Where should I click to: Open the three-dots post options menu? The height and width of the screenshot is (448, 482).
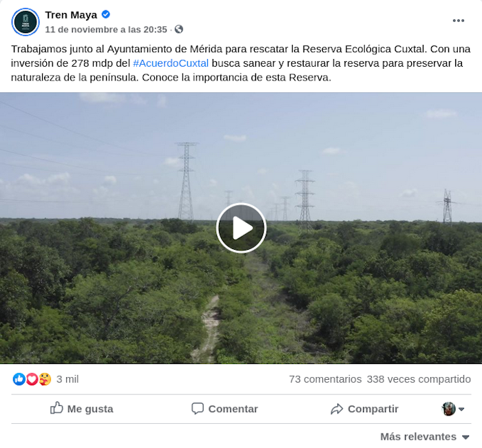click(x=459, y=21)
